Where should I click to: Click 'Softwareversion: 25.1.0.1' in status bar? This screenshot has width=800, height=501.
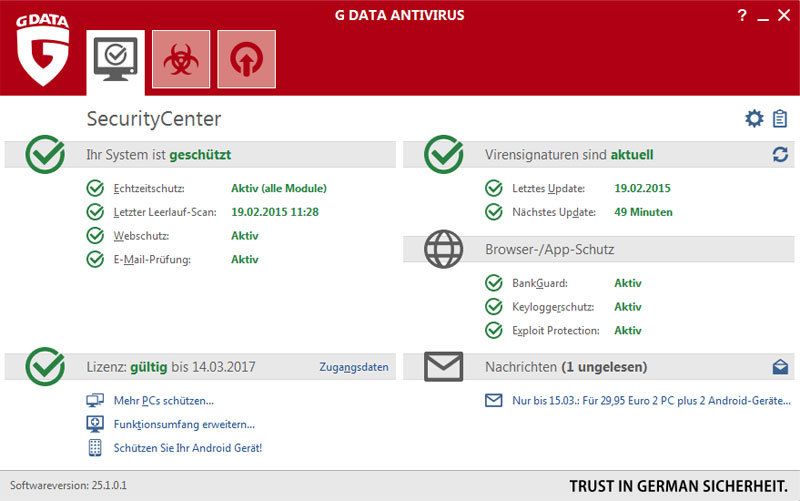(x=68, y=485)
